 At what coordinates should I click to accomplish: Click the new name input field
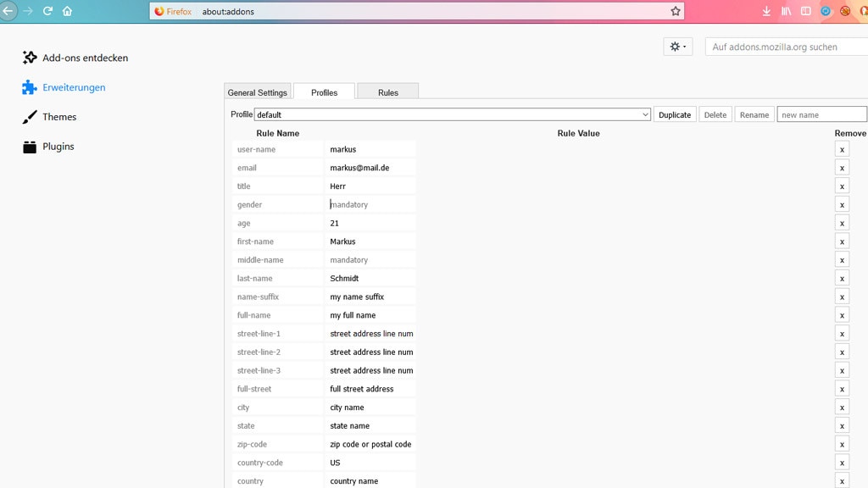821,114
